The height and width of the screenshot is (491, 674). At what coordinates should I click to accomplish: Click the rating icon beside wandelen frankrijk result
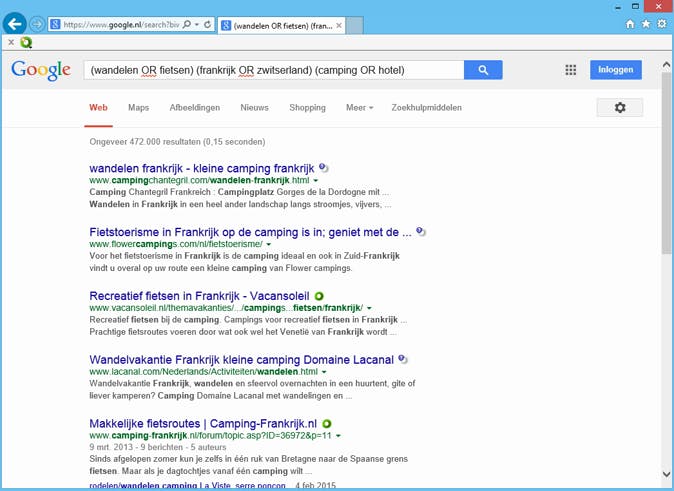point(324,168)
